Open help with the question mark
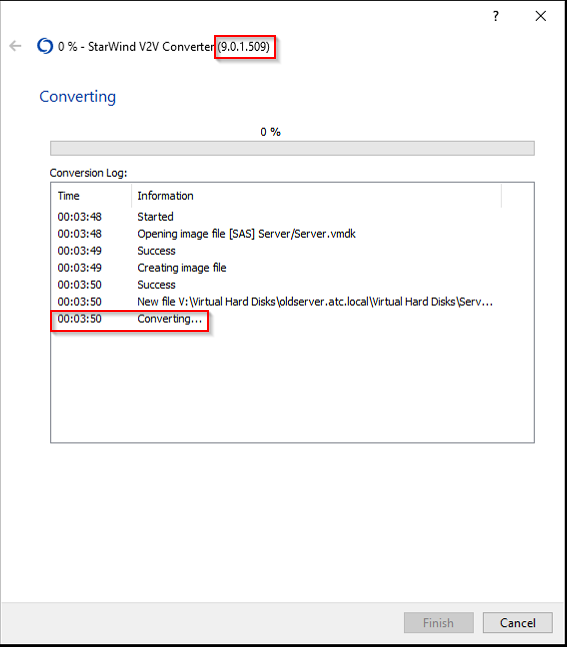Screen dimensions: 567x647 tap(496, 16)
